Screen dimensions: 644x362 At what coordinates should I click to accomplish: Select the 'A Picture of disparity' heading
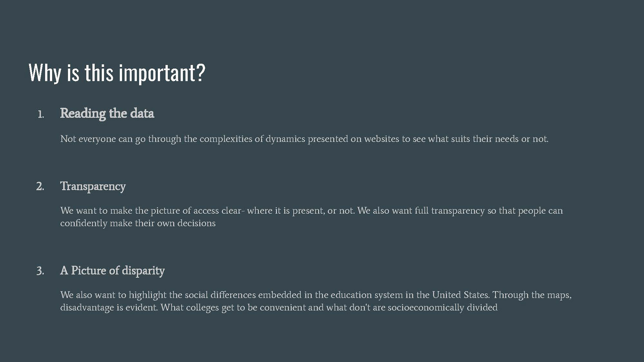(x=112, y=271)
